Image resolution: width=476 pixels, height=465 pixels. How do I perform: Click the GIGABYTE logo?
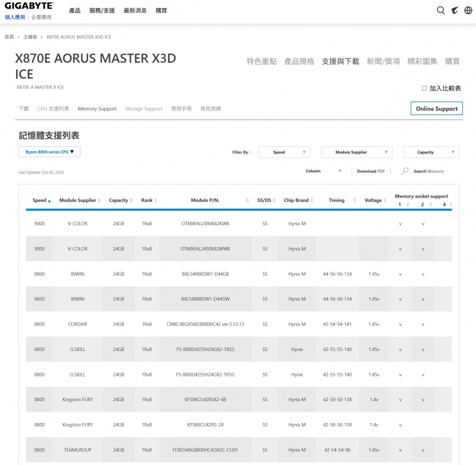(x=29, y=6)
